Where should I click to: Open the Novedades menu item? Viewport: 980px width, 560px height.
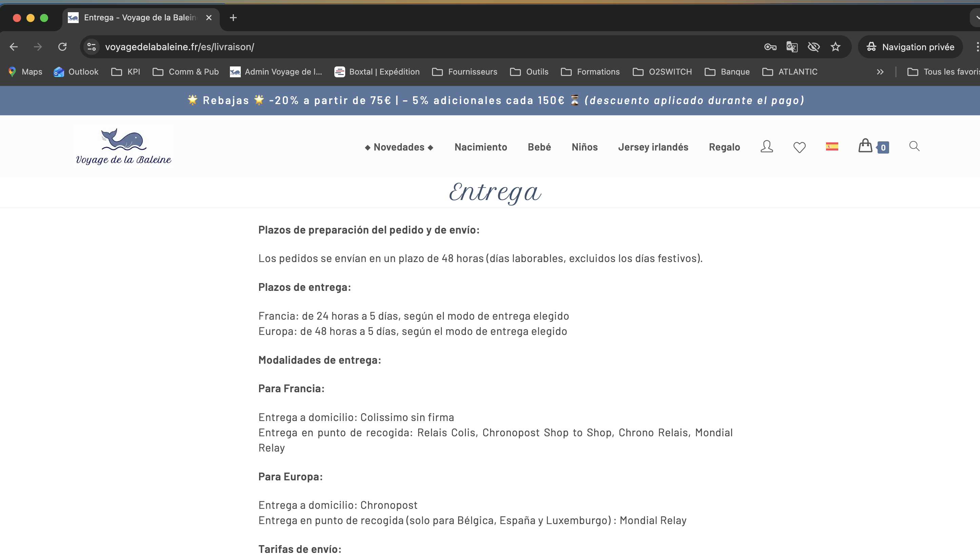(x=399, y=147)
